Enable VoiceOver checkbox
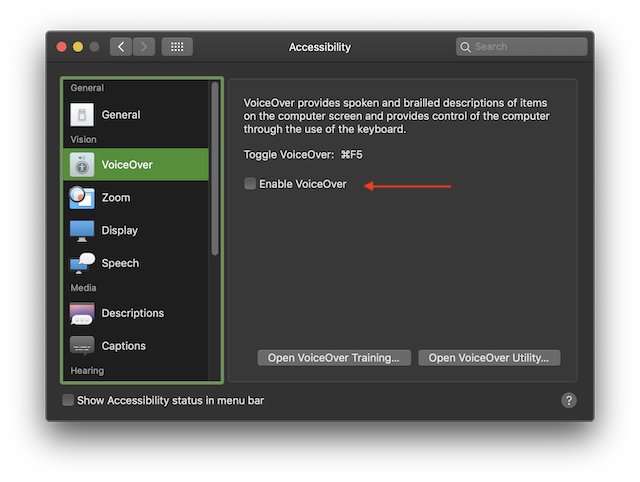This screenshot has height=482, width=640. tap(250, 184)
